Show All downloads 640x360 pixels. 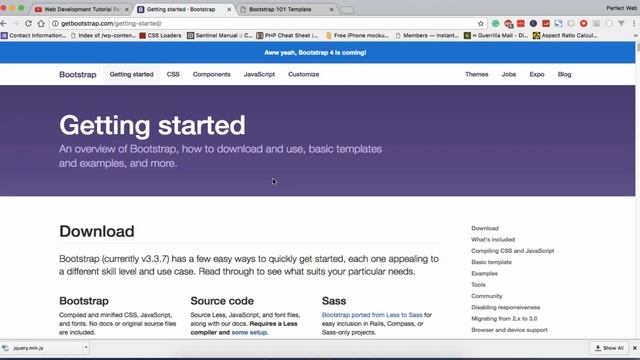[609, 348]
